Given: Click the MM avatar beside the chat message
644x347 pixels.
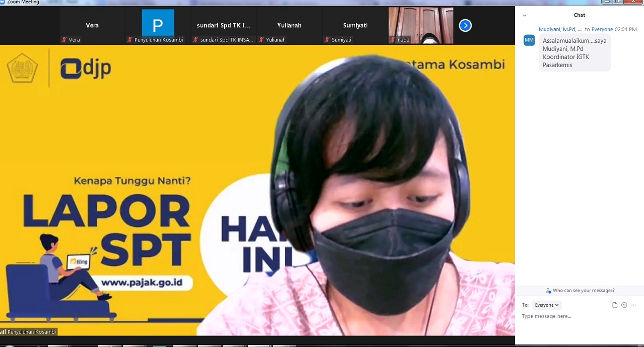Looking at the screenshot, I should tap(529, 40).
